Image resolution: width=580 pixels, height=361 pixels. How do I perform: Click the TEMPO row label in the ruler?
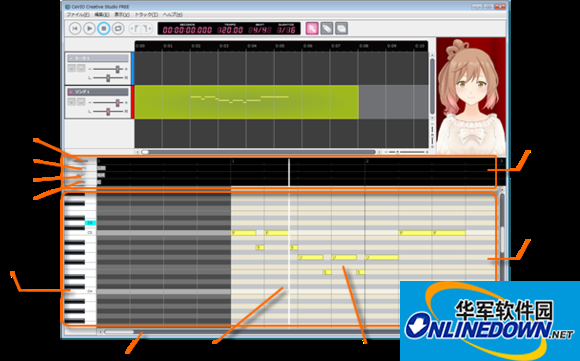[80, 168]
